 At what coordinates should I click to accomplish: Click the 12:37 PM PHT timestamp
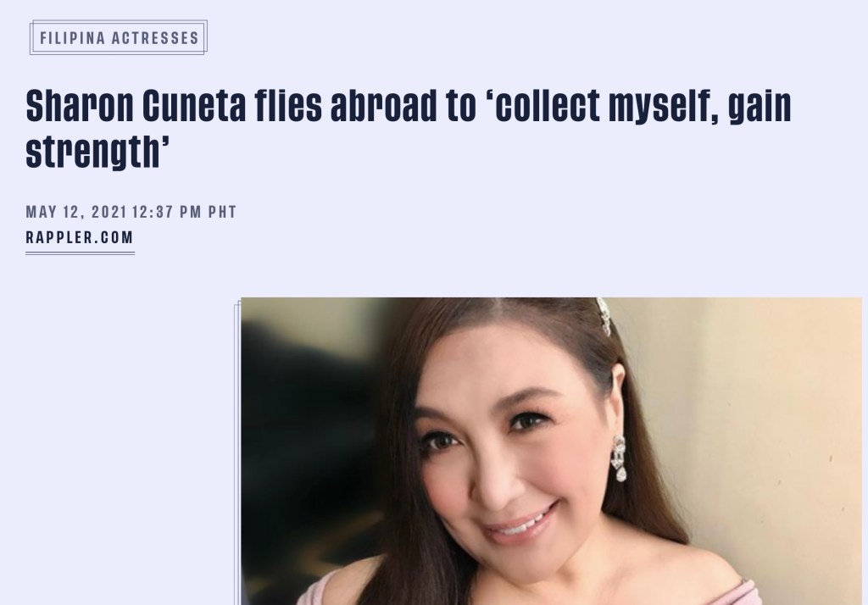[x=184, y=212]
